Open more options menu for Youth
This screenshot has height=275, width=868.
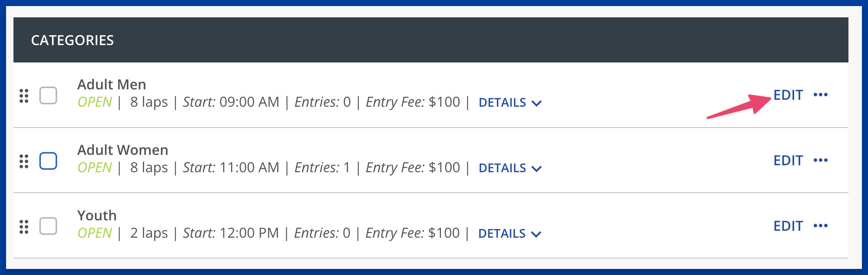[x=821, y=226]
